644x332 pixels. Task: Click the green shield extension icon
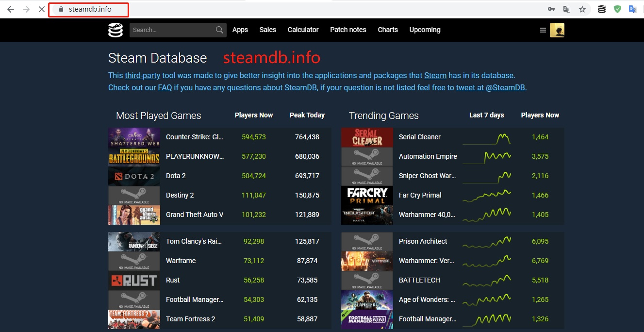617,9
